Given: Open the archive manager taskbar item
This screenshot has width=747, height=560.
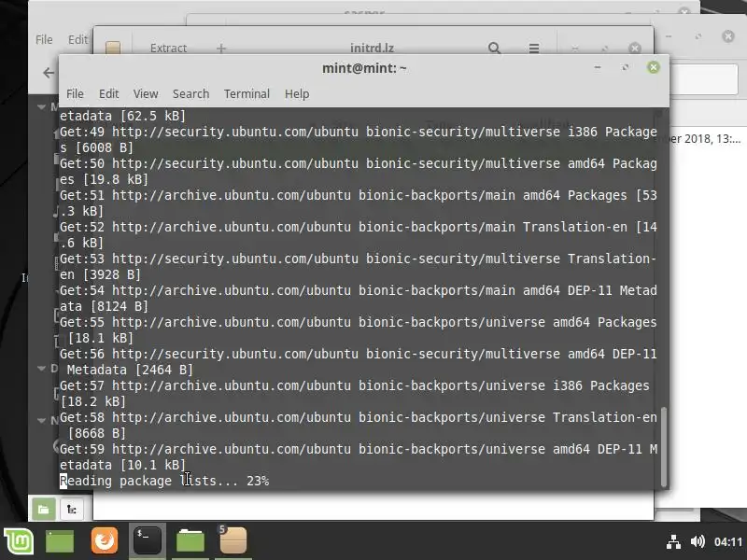Looking at the screenshot, I should coord(233,541).
